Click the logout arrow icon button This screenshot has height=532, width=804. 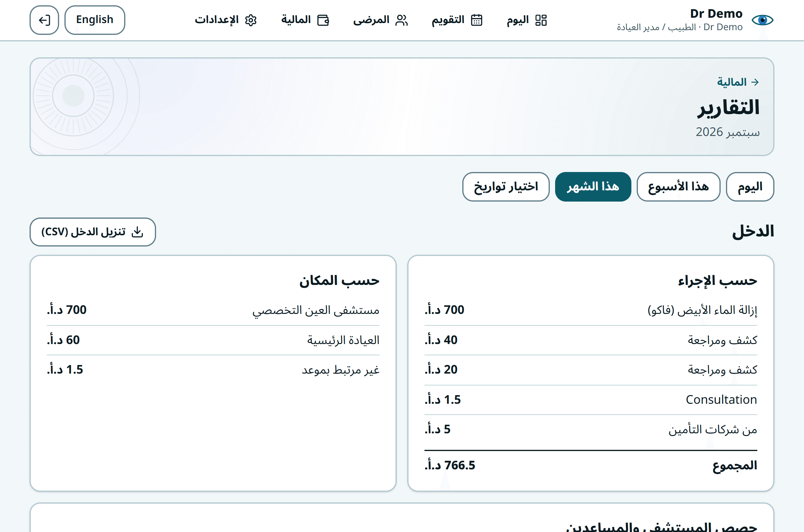44,20
